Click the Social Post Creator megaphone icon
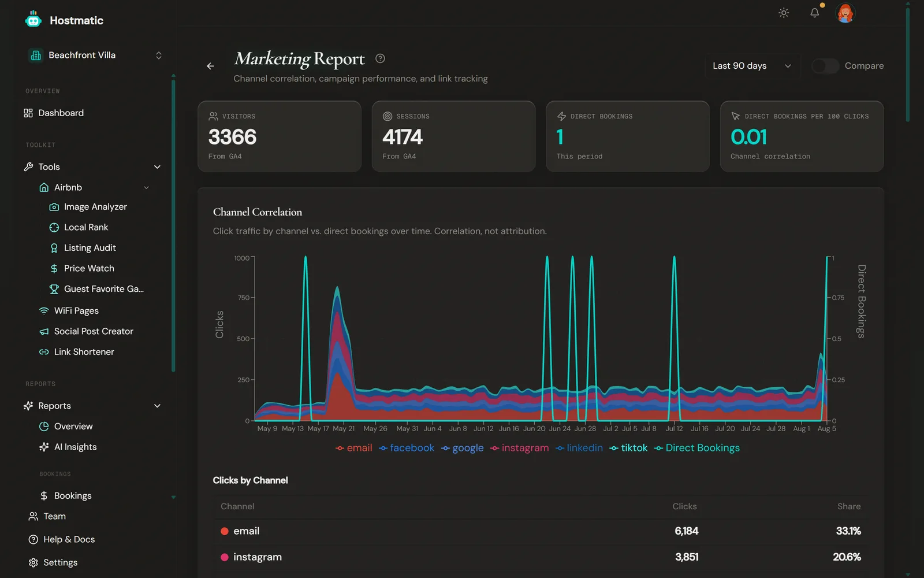 [x=44, y=331]
